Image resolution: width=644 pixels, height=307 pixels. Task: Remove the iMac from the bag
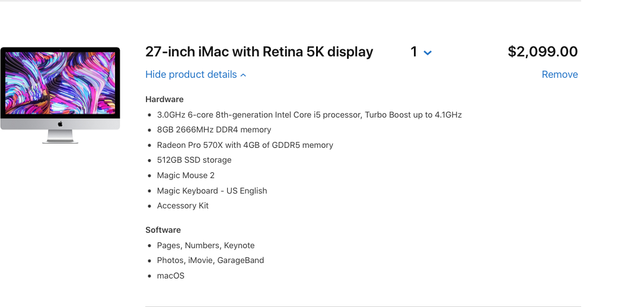[559, 75]
